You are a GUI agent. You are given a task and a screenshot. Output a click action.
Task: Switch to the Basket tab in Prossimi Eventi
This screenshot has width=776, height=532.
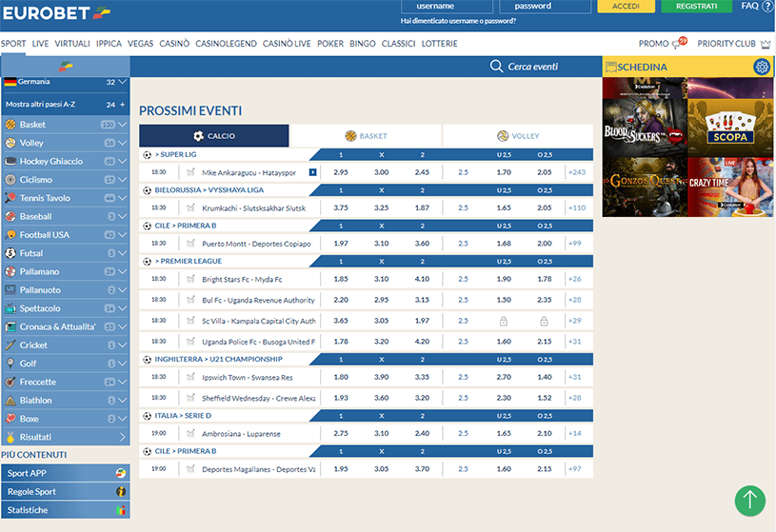pos(366,135)
